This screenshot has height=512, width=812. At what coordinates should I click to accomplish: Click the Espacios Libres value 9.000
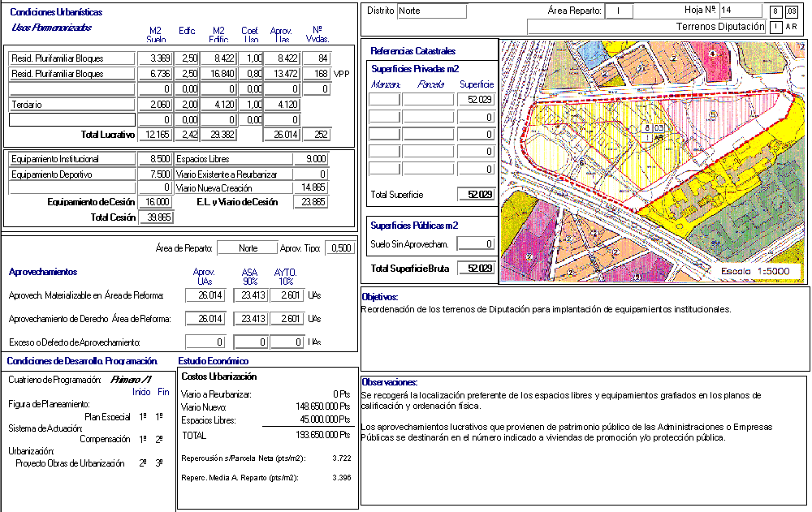(310, 159)
